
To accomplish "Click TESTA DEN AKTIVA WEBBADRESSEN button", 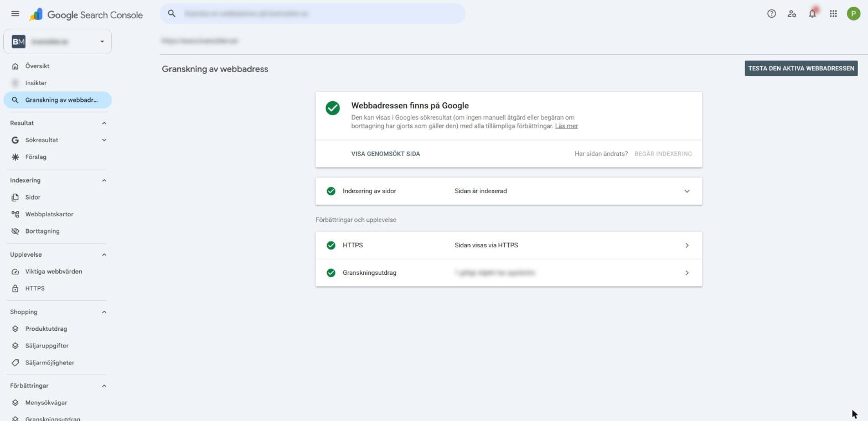I will coord(801,69).
